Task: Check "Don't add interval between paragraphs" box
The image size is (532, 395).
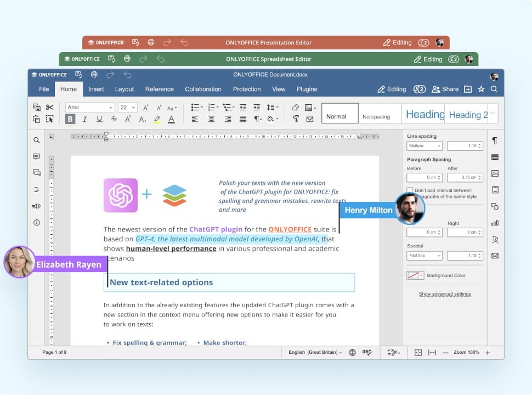Action: pyautogui.click(x=410, y=190)
